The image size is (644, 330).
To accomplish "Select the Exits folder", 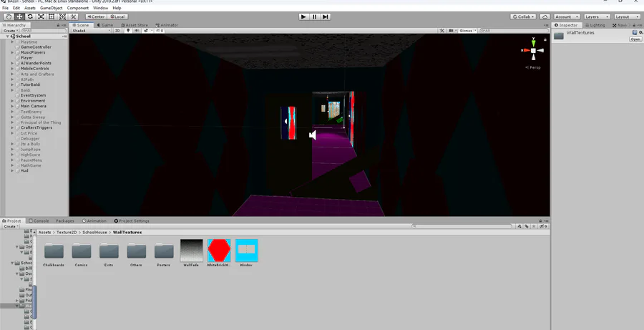I will click(x=109, y=254).
